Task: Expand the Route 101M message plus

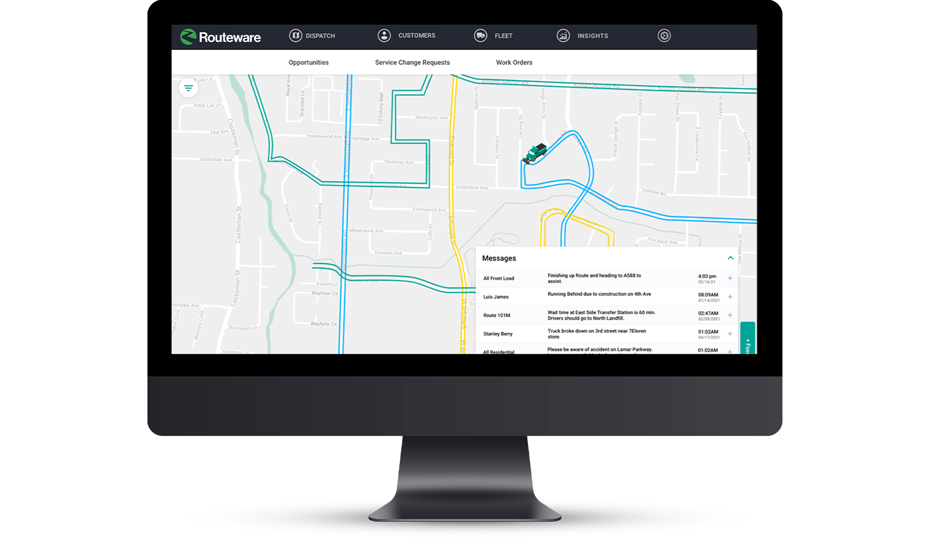Action: pos(730,315)
